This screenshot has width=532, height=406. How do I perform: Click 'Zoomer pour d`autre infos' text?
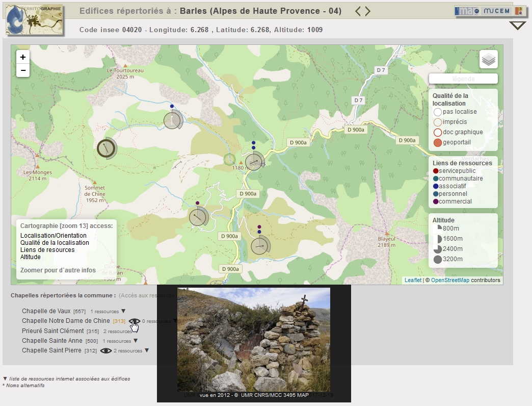click(58, 270)
